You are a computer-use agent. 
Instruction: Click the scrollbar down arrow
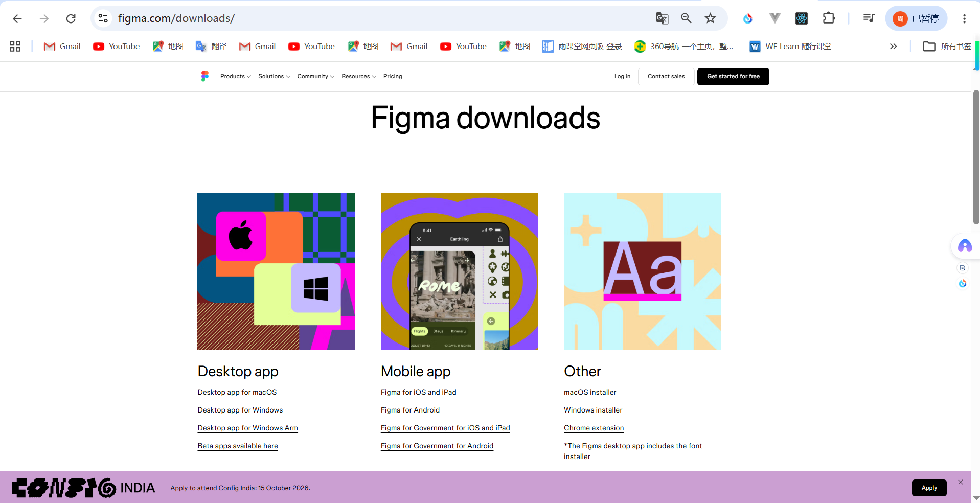tap(976, 498)
